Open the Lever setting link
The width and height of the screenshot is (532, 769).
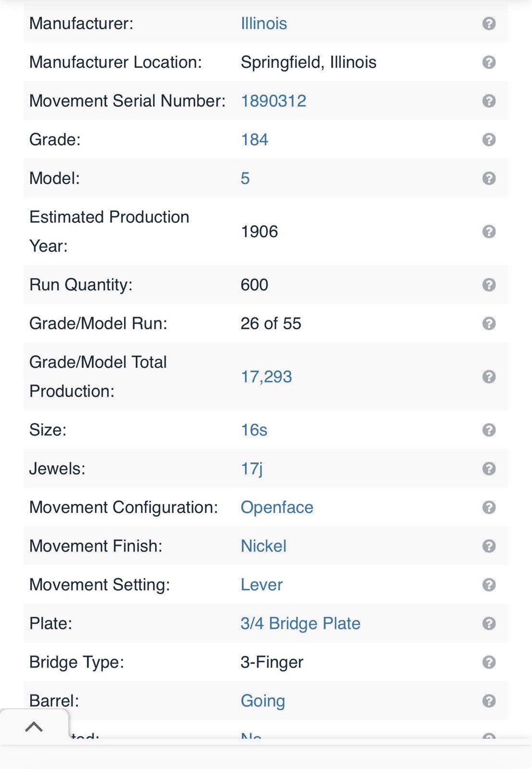click(261, 585)
